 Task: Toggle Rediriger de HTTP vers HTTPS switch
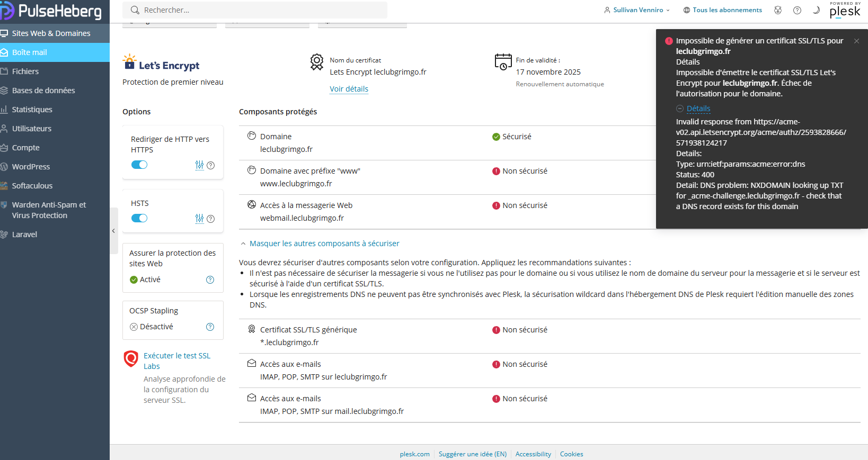(x=139, y=165)
